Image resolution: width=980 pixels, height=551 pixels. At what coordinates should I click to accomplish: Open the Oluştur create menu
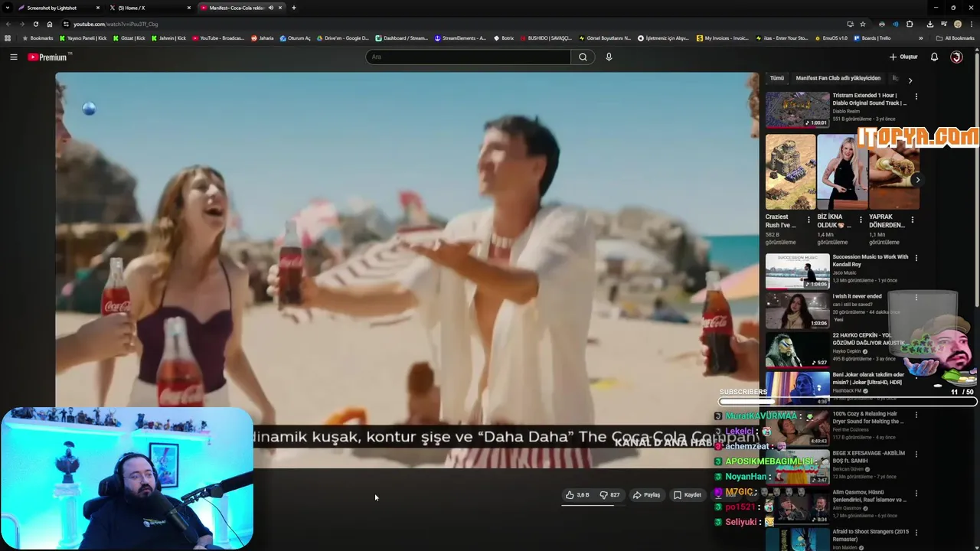point(903,57)
